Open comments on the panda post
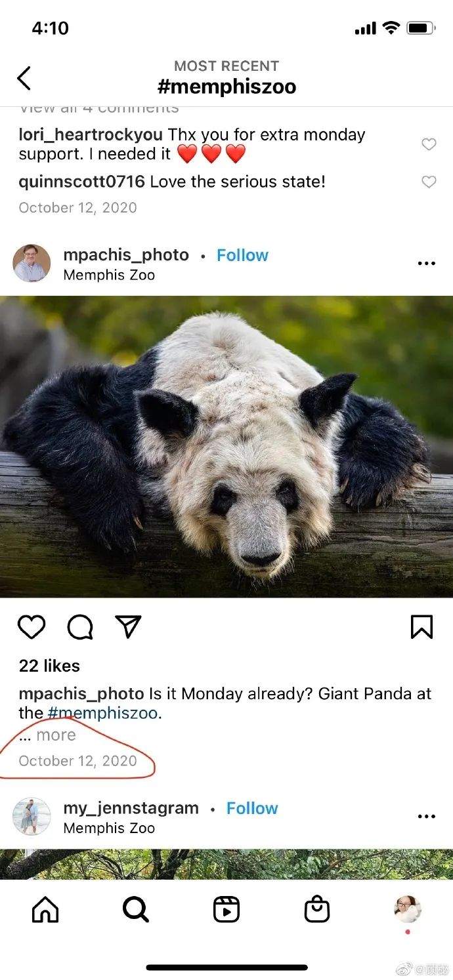This screenshot has width=453, height=980. (x=80, y=627)
